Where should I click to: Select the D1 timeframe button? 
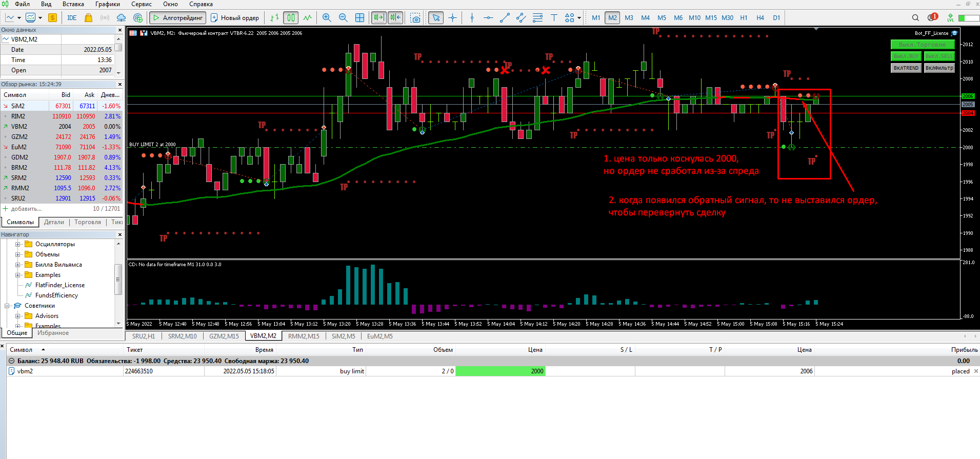point(776,17)
